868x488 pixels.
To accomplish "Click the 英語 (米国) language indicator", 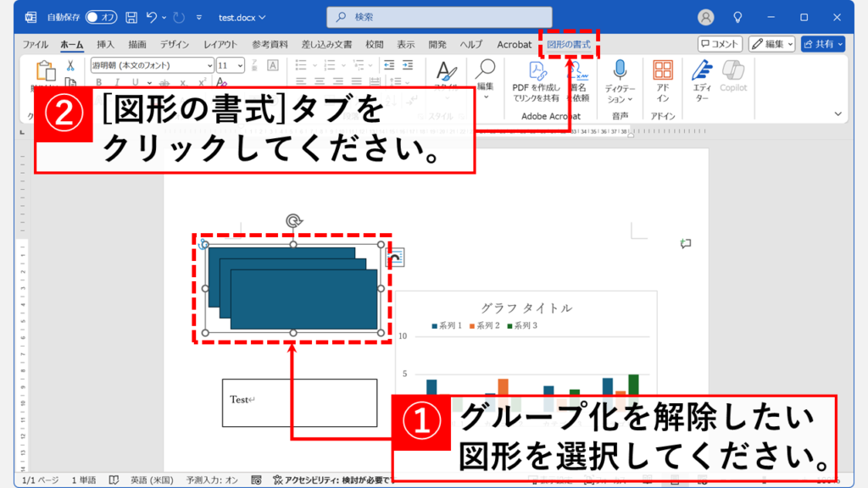I will pos(152,480).
